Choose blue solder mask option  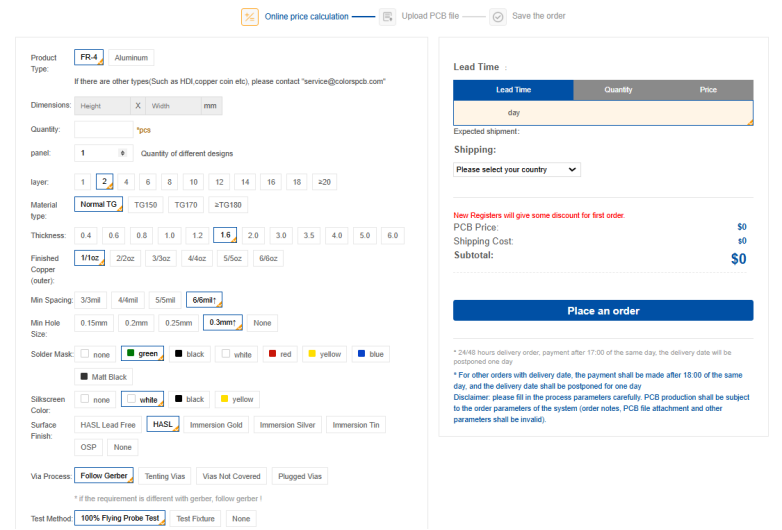click(x=369, y=354)
